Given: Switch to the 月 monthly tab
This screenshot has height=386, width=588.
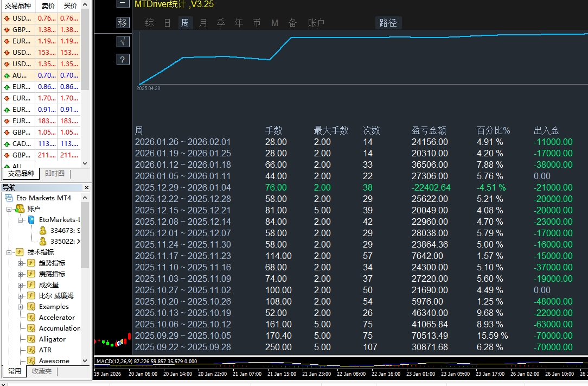Looking at the screenshot, I should (203, 23).
